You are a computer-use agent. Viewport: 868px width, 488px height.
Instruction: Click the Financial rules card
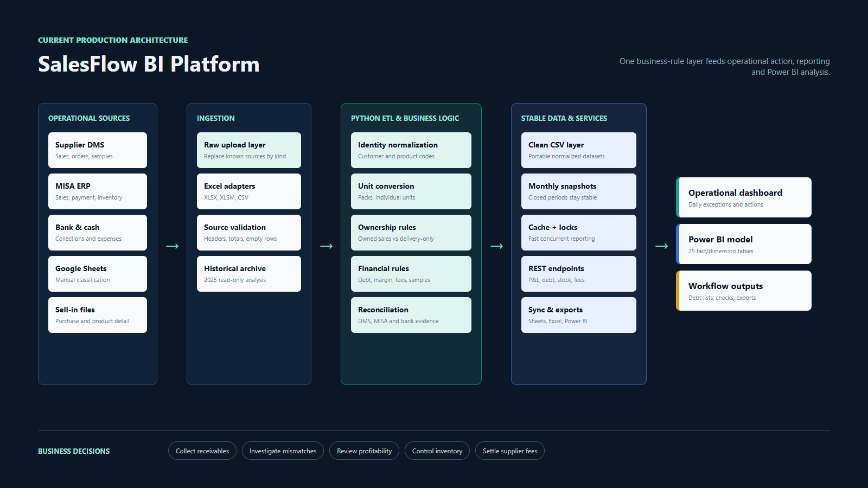(x=411, y=274)
